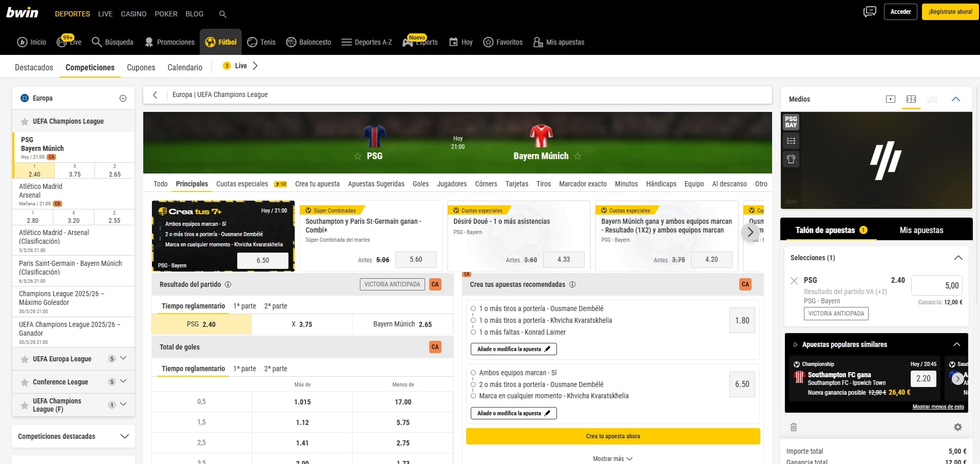Image resolution: width=980 pixels, height=464 pixels.
Task: Open team lineups via jersey icon
Action: tap(791, 159)
